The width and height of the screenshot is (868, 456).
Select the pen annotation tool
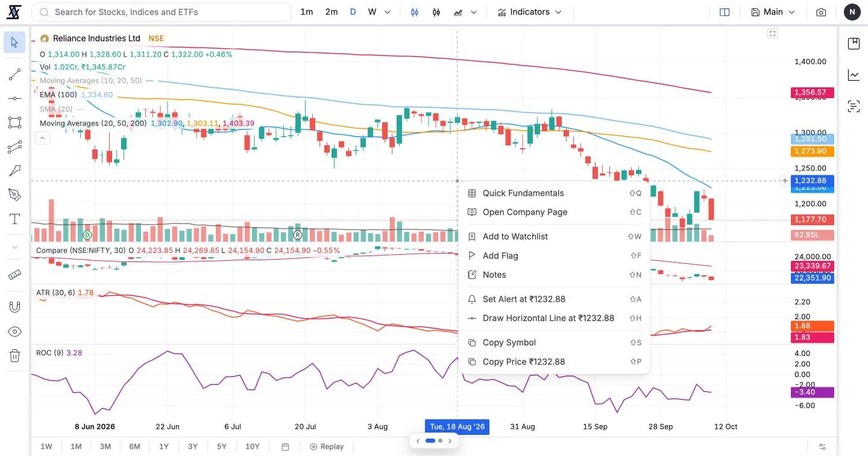14,195
